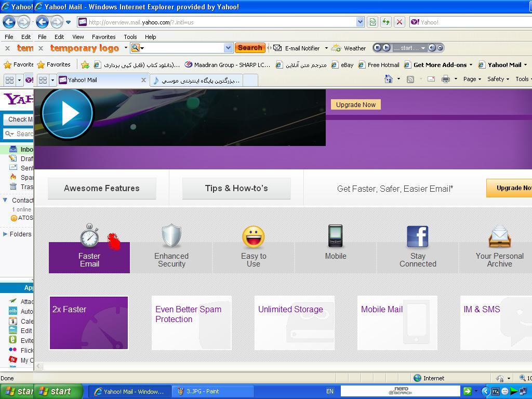Open the Print options dropdown arrow
Screen dimensions: 532x399
point(456,79)
